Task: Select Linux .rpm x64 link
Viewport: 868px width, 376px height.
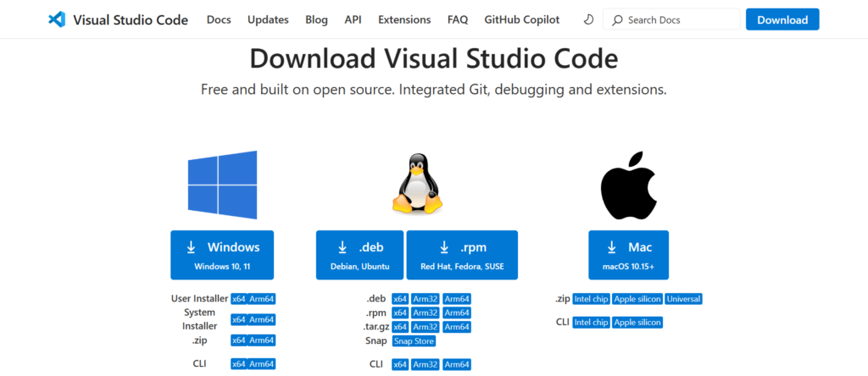Action: click(400, 313)
